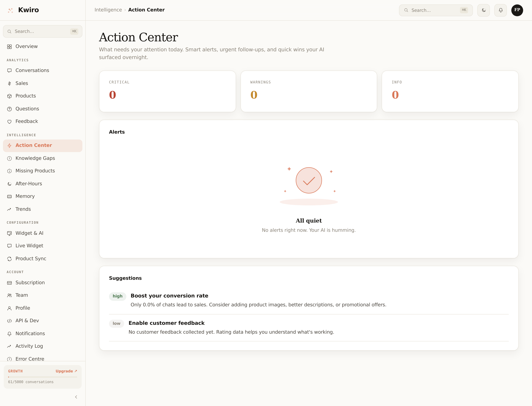Click the Trends arrow icon
Screen dimensions: 532x406
click(x=9, y=209)
